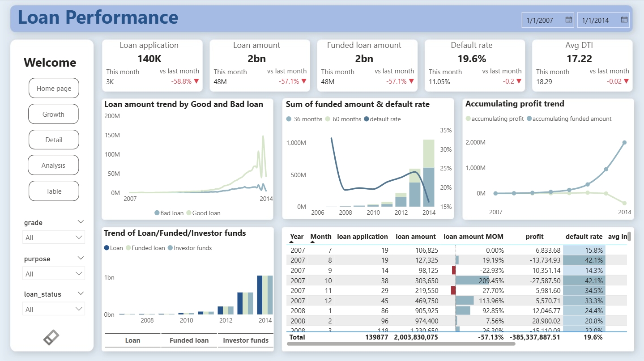
Task: Expand the grade filter dropdown
Action: [x=54, y=238]
